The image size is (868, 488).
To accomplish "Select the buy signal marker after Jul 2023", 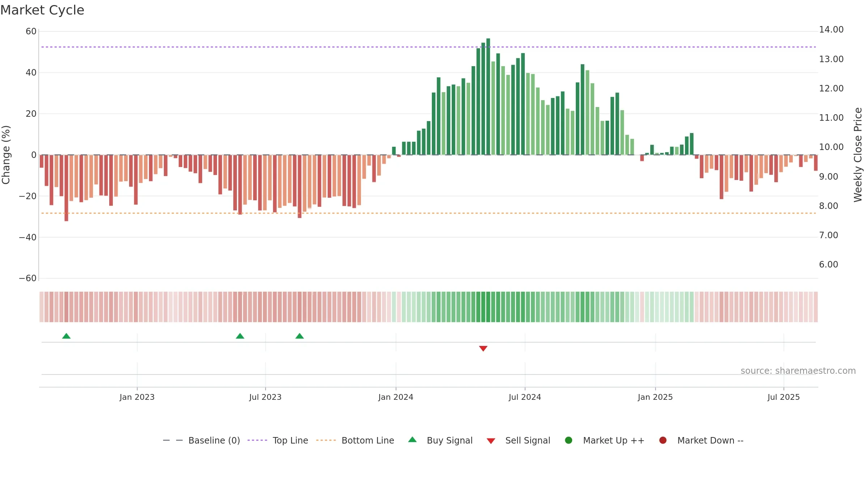I will tap(299, 336).
